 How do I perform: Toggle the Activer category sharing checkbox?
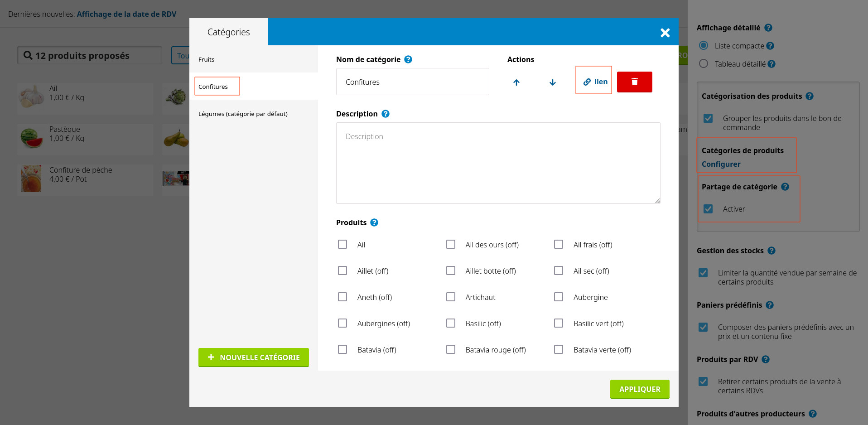(x=708, y=209)
